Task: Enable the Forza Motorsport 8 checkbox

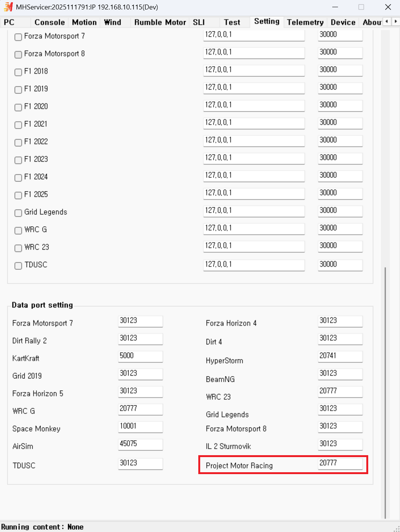Action: point(18,54)
